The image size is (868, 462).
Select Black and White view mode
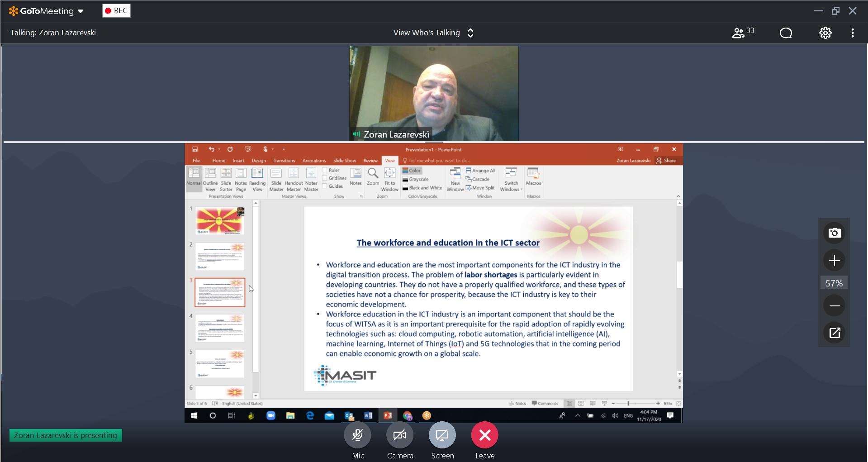422,188
